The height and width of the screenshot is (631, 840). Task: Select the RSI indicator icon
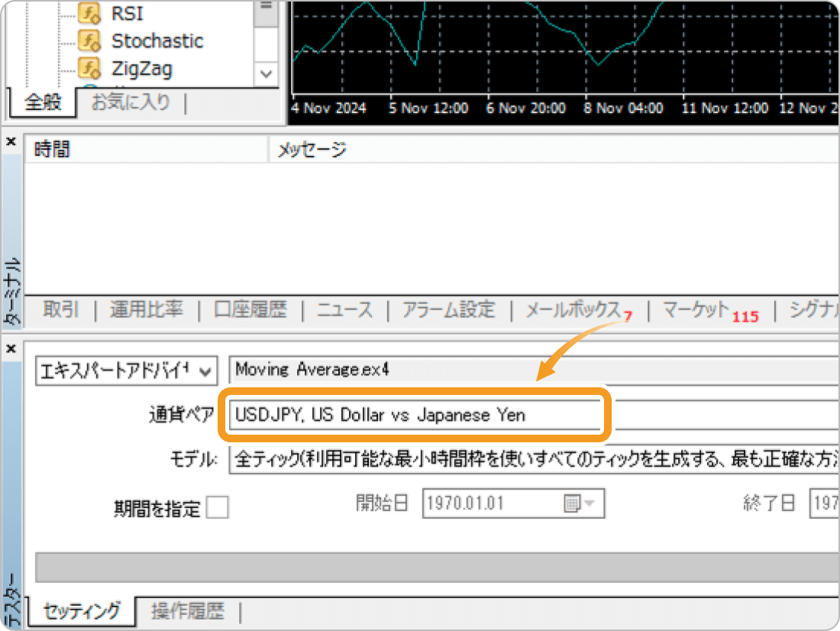89,13
